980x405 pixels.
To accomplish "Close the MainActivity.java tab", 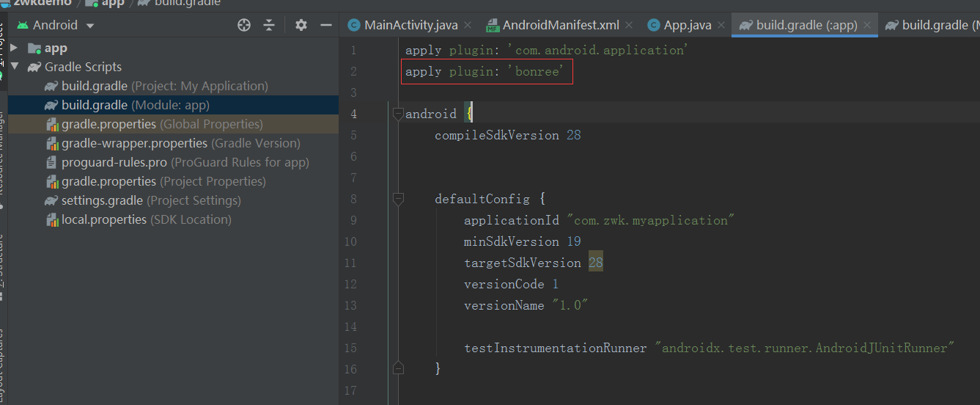I will coord(469,26).
